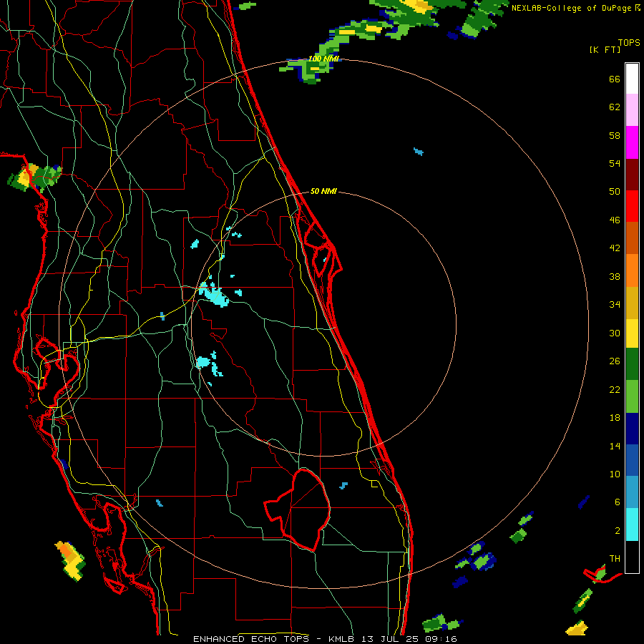Click the light green legend swatch
Image resolution: width=644 pixels, height=644 pixels.
tap(632, 396)
